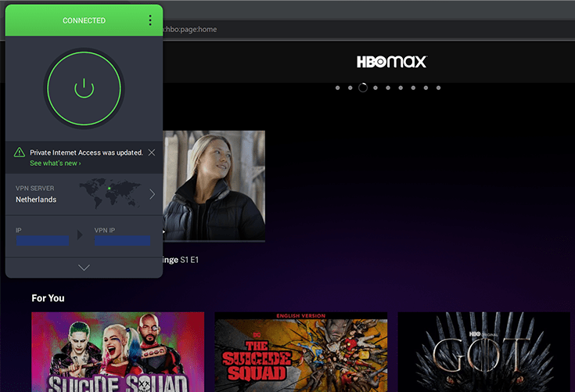Click the arrow between IP and VPN IP
Viewport: 575px width, 392px height.
tap(80, 235)
